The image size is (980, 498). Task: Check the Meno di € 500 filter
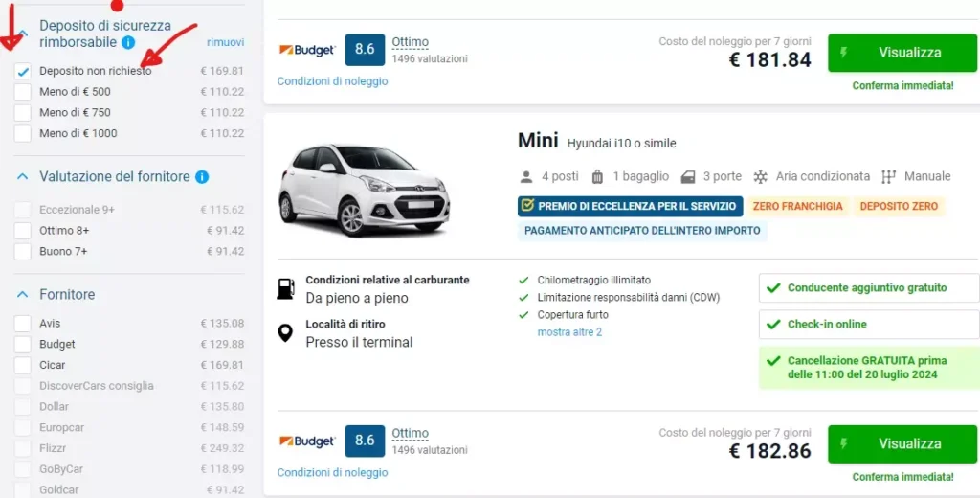pos(23,92)
